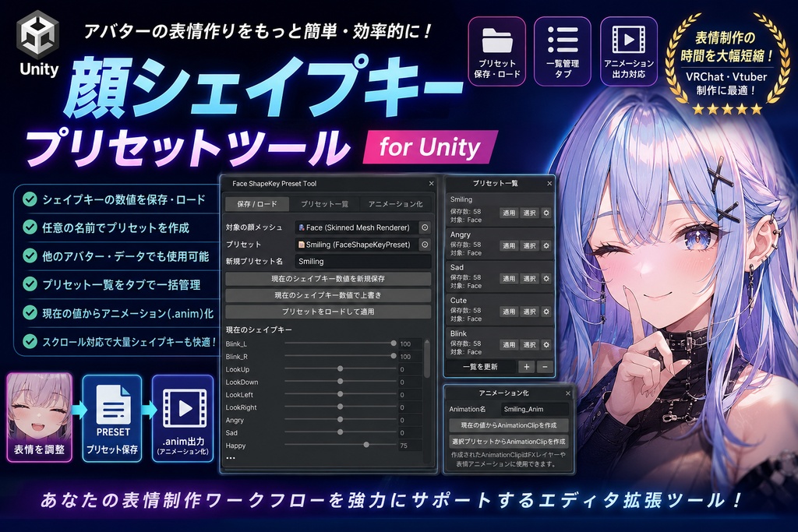This screenshot has width=798, height=532.
Task: Click the Cute preset name text
Action: click(458, 300)
